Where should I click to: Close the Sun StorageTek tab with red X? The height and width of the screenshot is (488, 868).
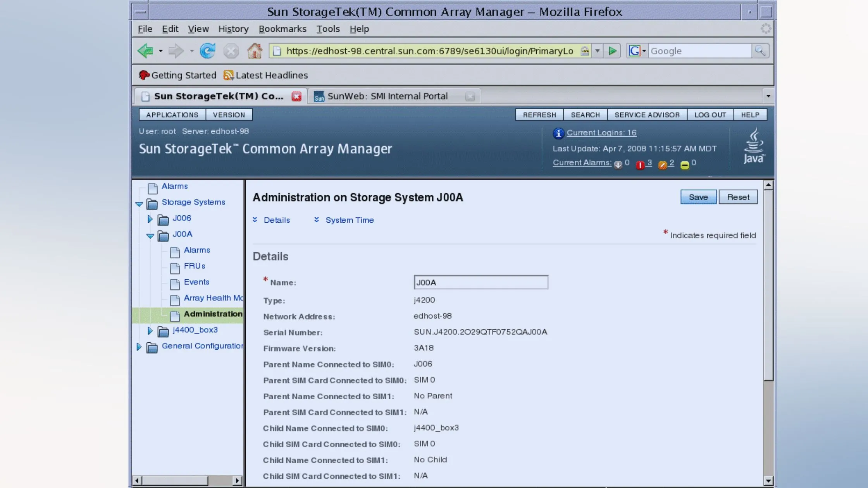pos(296,96)
